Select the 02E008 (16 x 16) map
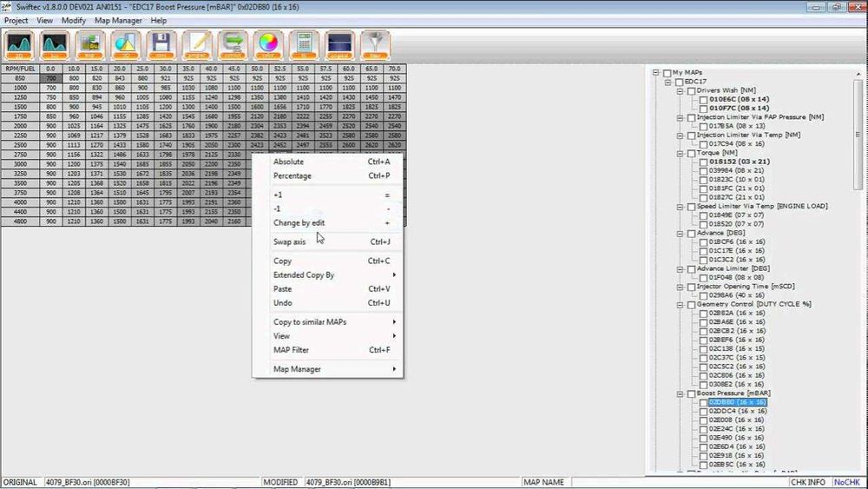Screen dimensions: 868x489 (737, 420)
